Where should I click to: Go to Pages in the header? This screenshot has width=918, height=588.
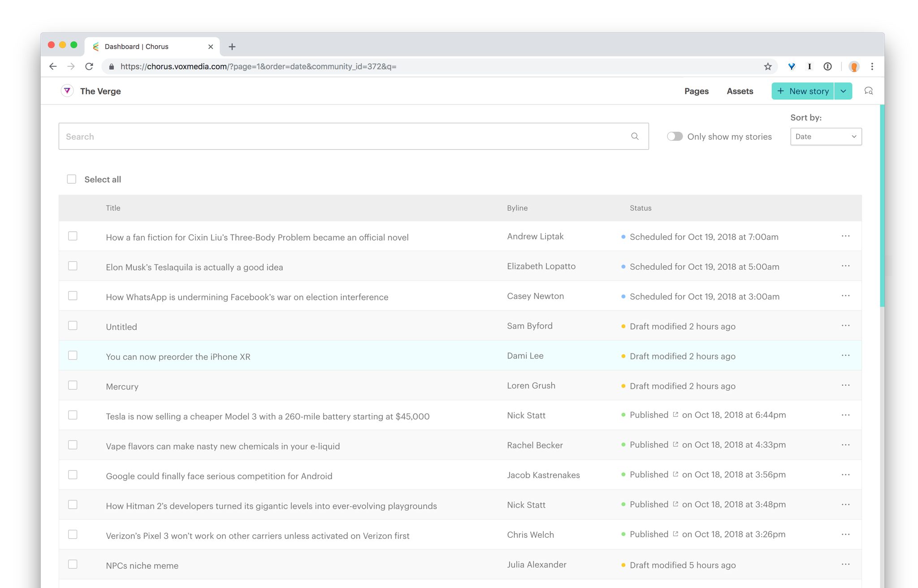696,91
